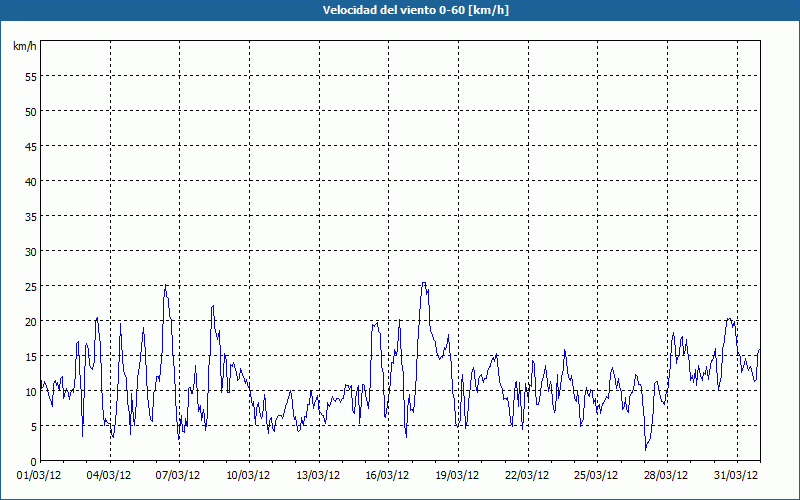This screenshot has width=800, height=500.
Task: Click the y-axis value 0
Action: tap(34, 462)
